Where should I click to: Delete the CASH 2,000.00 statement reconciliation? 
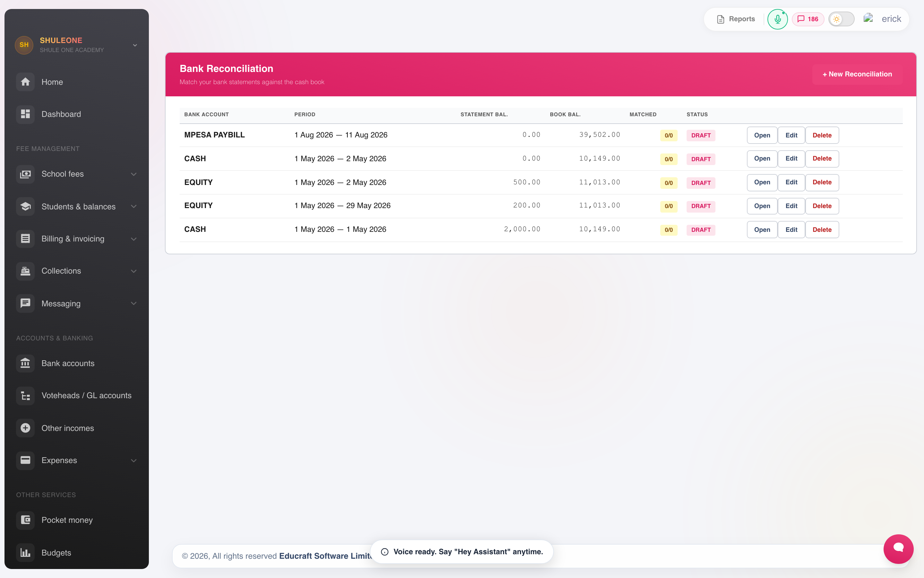(822, 230)
